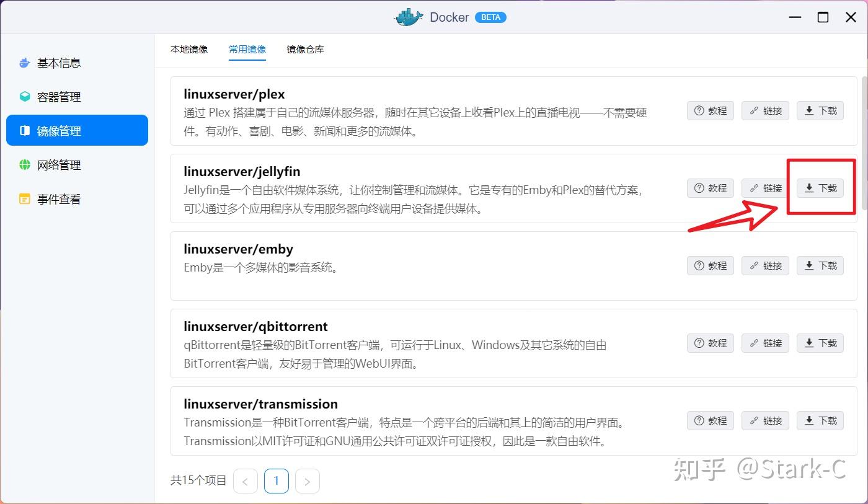Click the Docker whale logo in the title bar
The image size is (868, 504).
407,17
